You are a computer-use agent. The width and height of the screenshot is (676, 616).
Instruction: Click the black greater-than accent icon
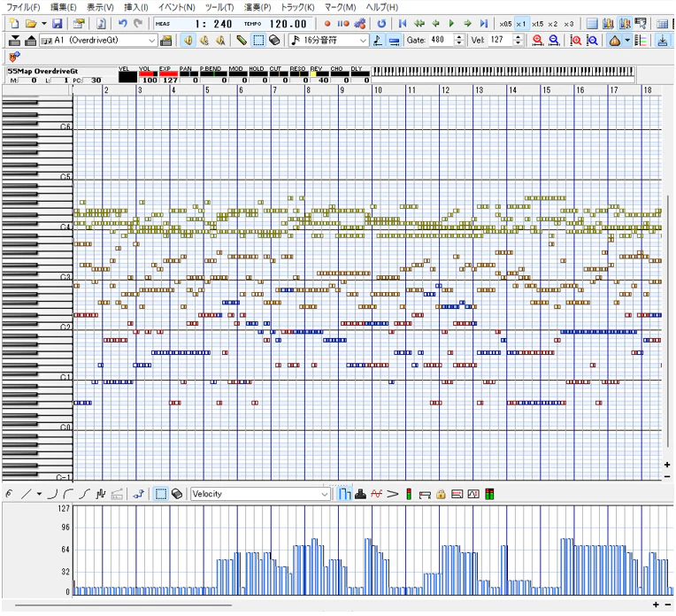pyautogui.click(x=392, y=494)
